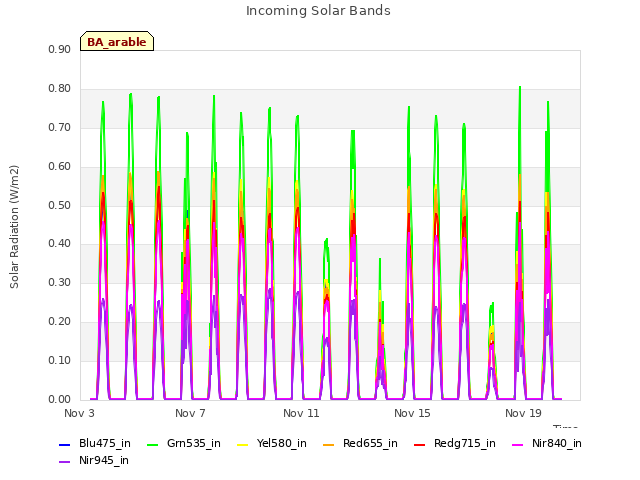
Task: Select the Yel580_in legend entry
Action: 272,443
